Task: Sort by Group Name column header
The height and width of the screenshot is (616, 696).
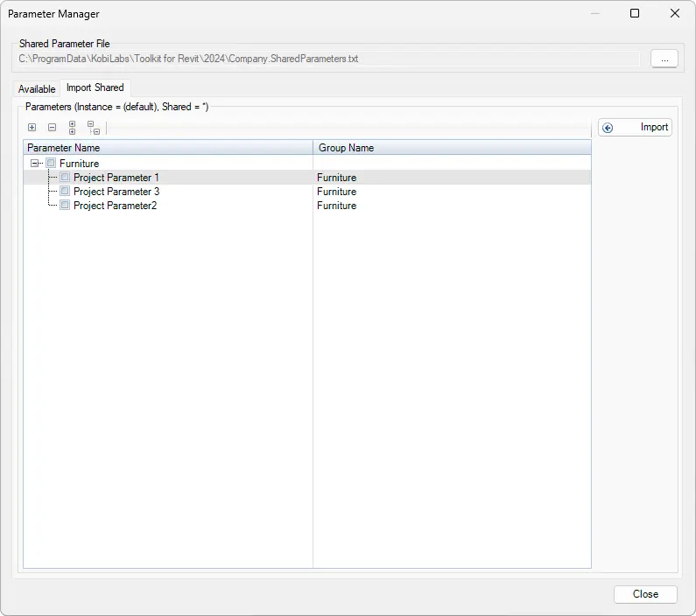Action: 452,148
